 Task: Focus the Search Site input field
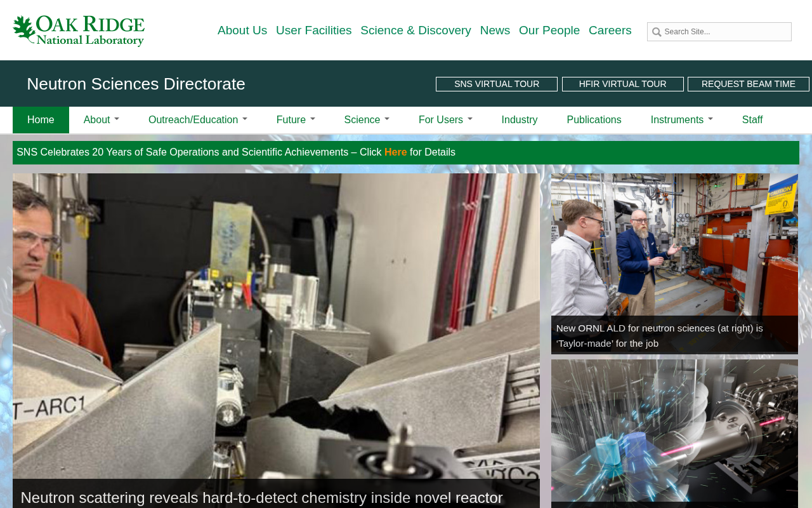719,32
